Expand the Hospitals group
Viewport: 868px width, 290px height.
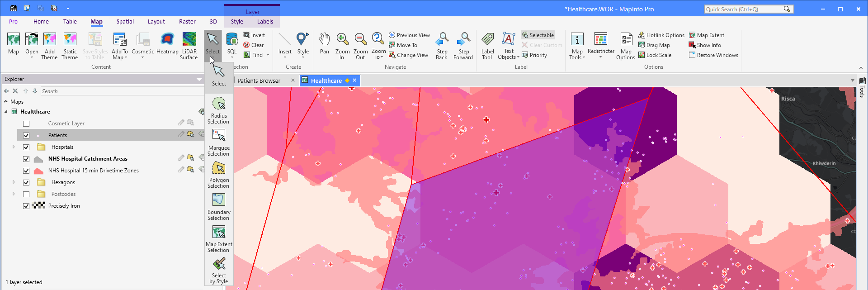[x=14, y=147]
